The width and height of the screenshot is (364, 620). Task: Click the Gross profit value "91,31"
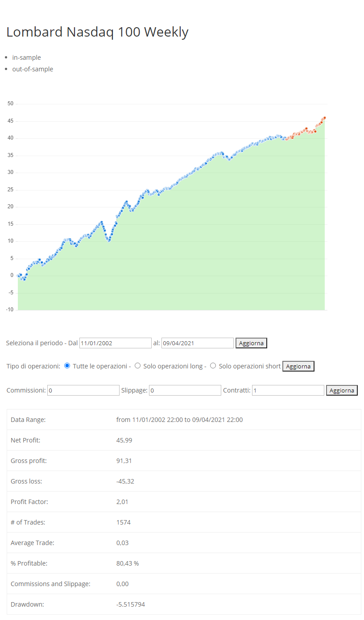[x=124, y=461]
